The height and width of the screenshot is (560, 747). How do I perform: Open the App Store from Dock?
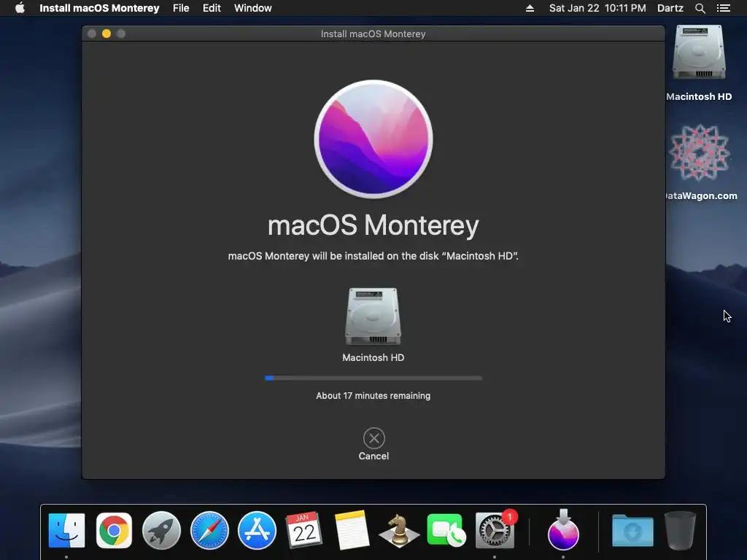pos(257,530)
